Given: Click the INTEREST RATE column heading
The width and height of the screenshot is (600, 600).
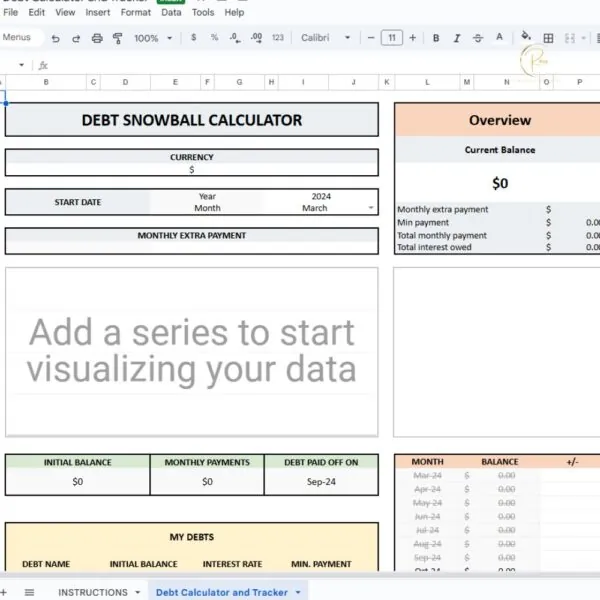Looking at the screenshot, I should pyautogui.click(x=232, y=564).
